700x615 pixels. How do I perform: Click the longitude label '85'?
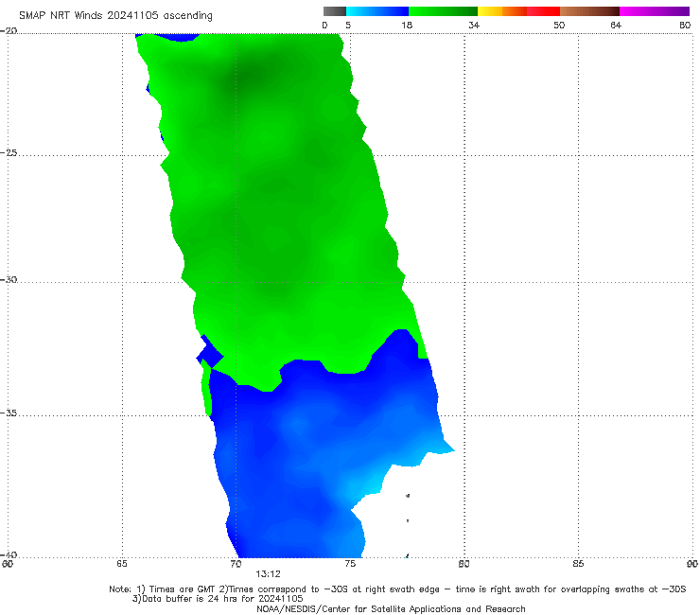coord(578,564)
